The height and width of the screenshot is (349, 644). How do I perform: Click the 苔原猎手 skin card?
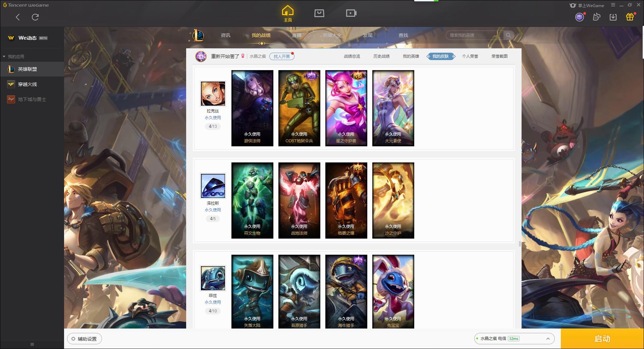tap(299, 291)
